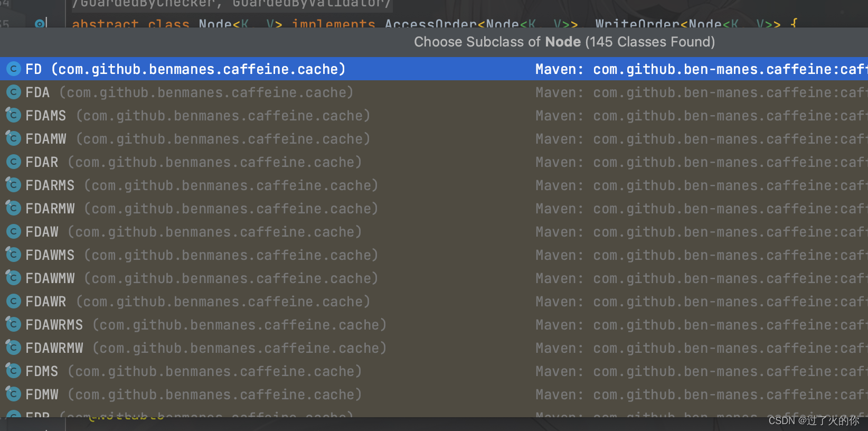
Task: Click the Maven location text in FDMW row
Action: click(702, 395)
